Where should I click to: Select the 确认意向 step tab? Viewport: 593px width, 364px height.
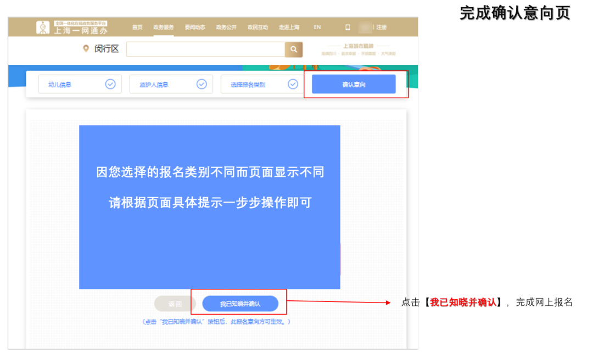[354, 84]
